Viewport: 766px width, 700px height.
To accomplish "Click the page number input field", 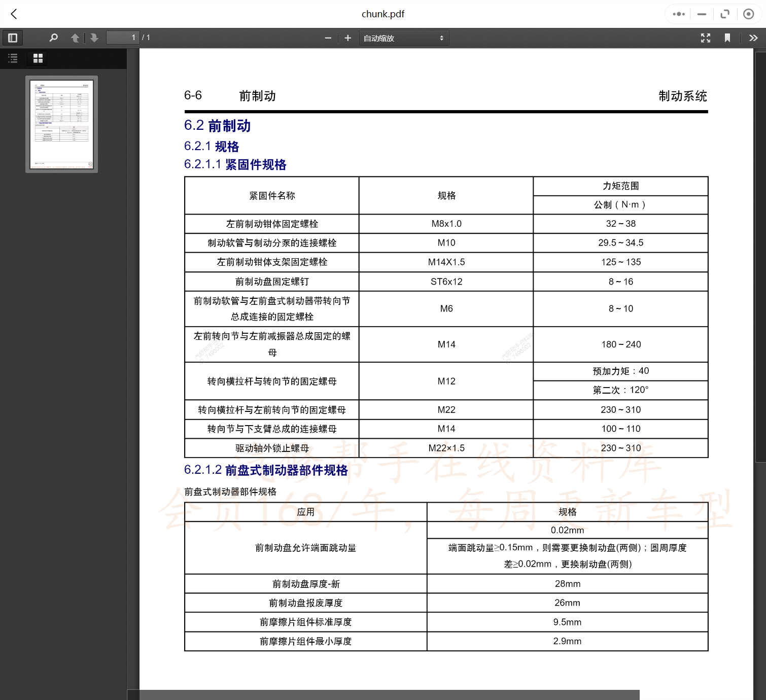I will point(122,37).
